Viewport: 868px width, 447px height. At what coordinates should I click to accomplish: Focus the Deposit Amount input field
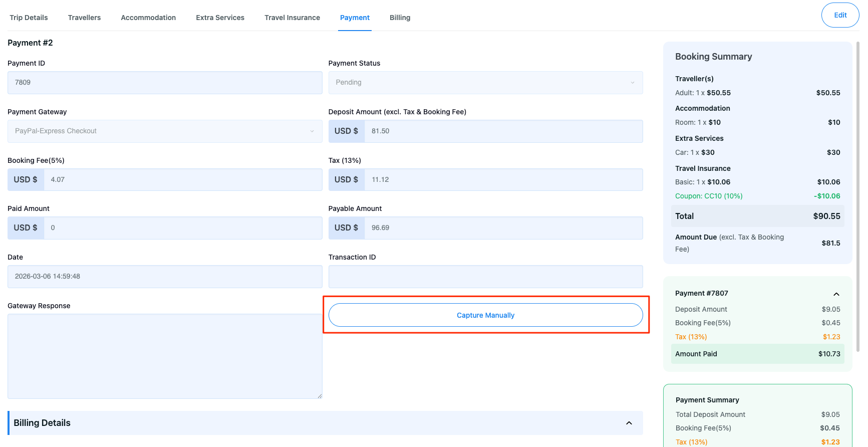503,131
